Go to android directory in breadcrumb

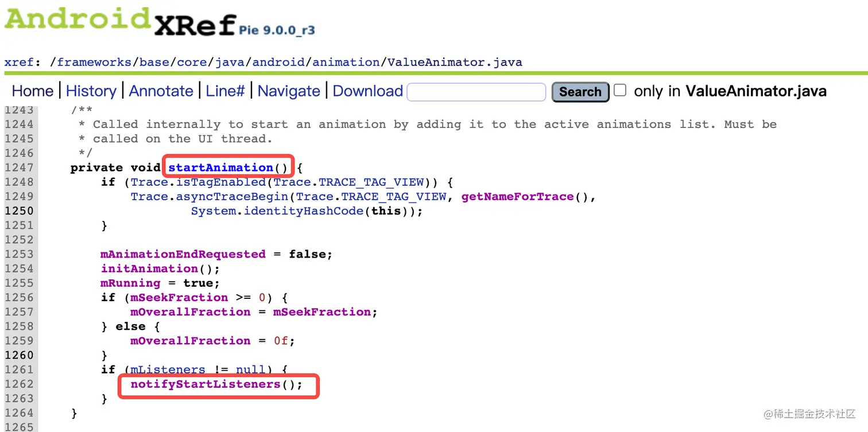pos(278,62)
